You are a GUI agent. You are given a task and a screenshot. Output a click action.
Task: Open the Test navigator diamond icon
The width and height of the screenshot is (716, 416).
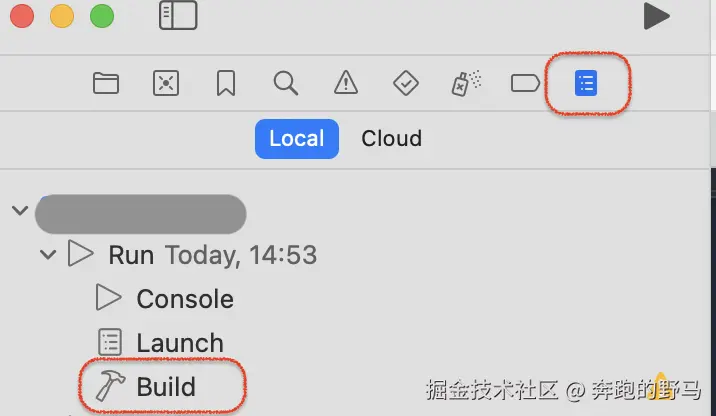point(405,83)
